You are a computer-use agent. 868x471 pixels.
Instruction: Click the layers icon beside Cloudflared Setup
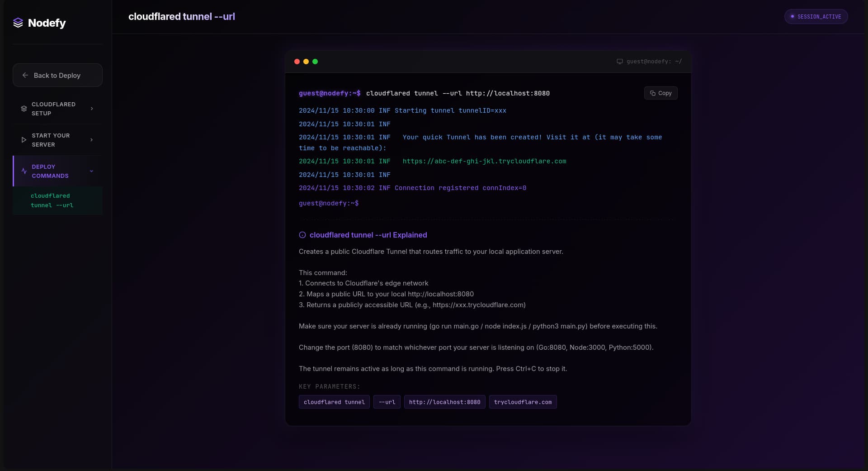coord(24,109)
